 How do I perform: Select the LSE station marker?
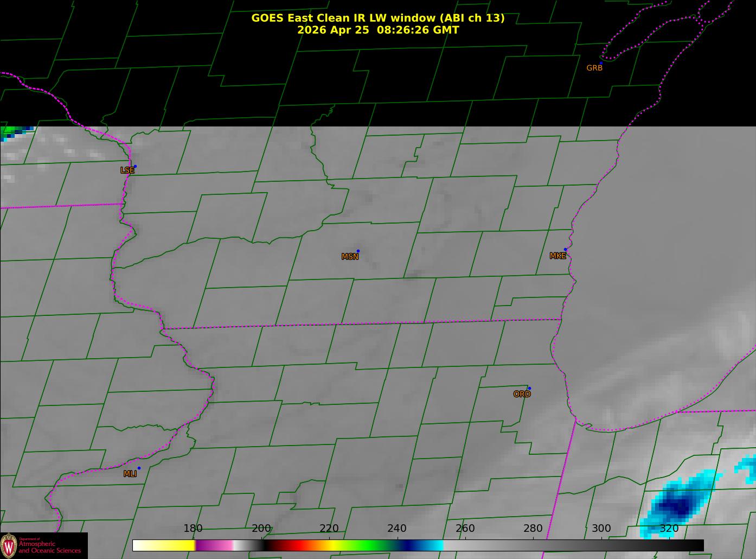pos(135,166)
